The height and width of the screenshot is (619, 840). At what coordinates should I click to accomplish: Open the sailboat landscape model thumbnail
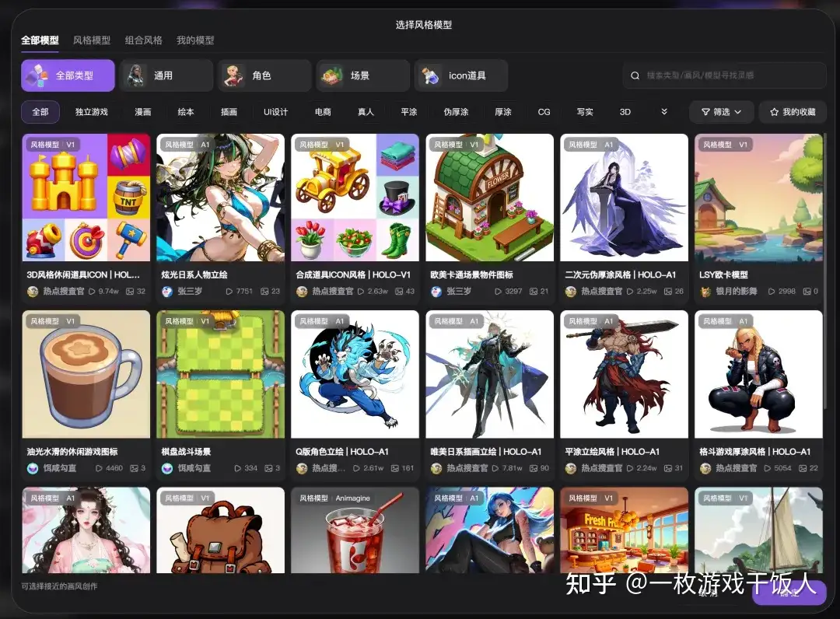[758, 530]
